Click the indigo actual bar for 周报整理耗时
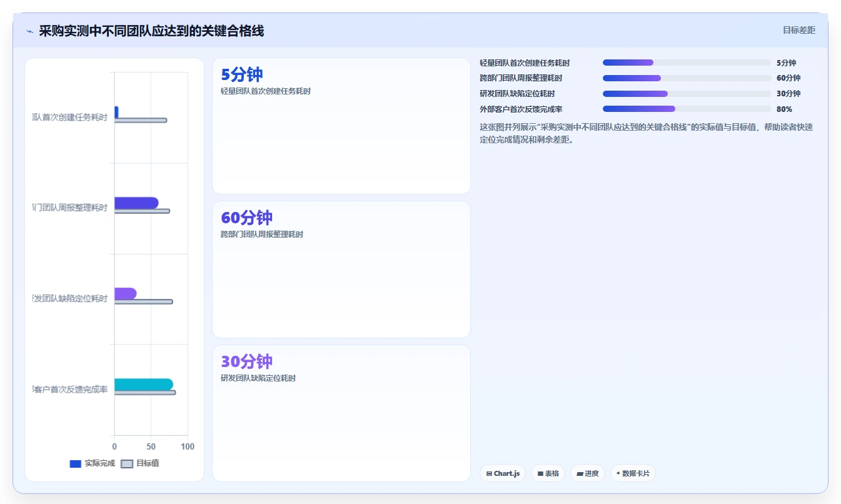 click(136, 203)
